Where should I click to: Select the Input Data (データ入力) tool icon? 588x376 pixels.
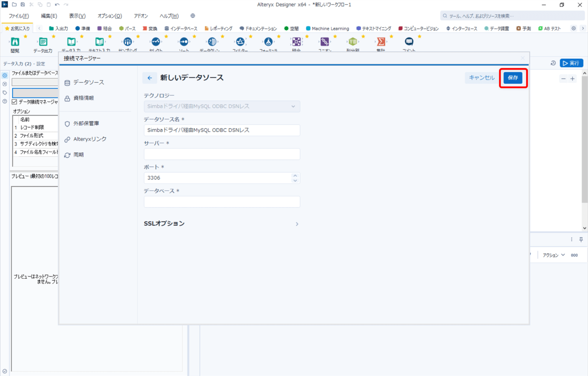[71, 42]
